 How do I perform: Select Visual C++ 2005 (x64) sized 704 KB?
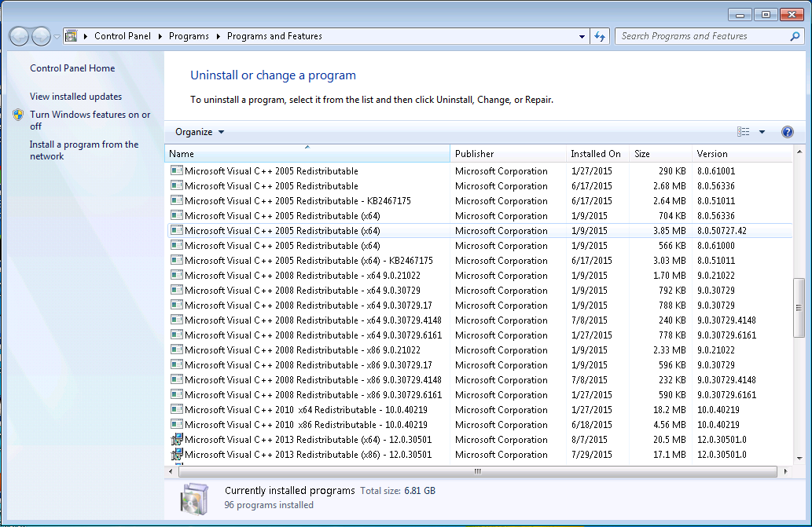479,216
